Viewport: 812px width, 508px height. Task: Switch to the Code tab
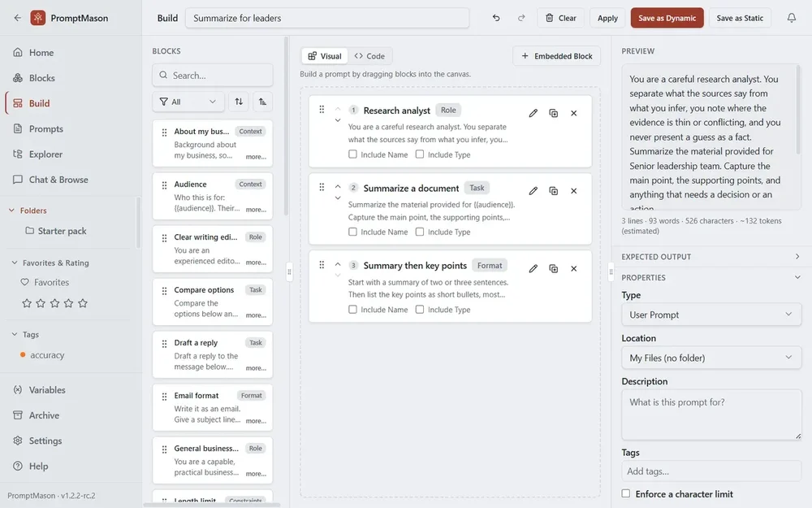[x=369, y=56]
